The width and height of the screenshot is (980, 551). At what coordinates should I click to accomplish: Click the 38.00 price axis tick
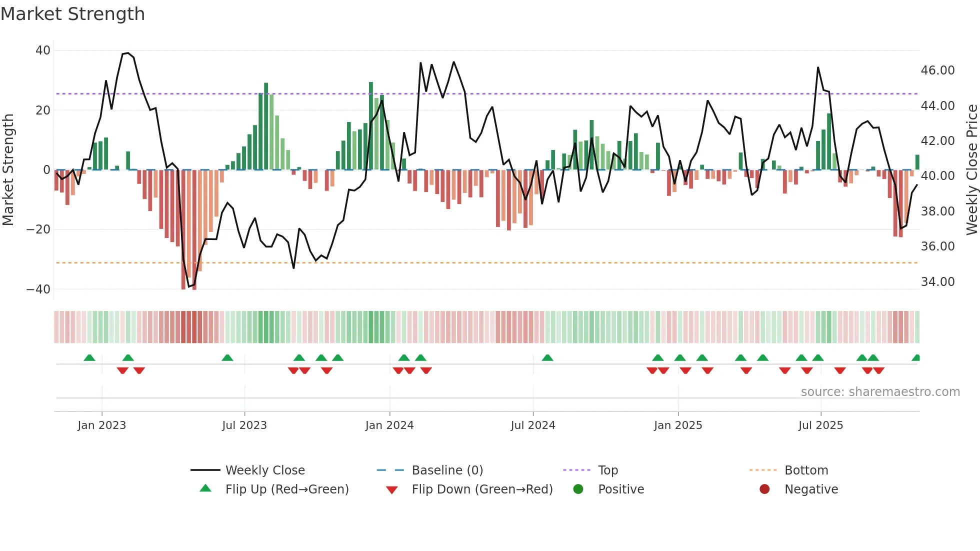[x=938, y=211]
